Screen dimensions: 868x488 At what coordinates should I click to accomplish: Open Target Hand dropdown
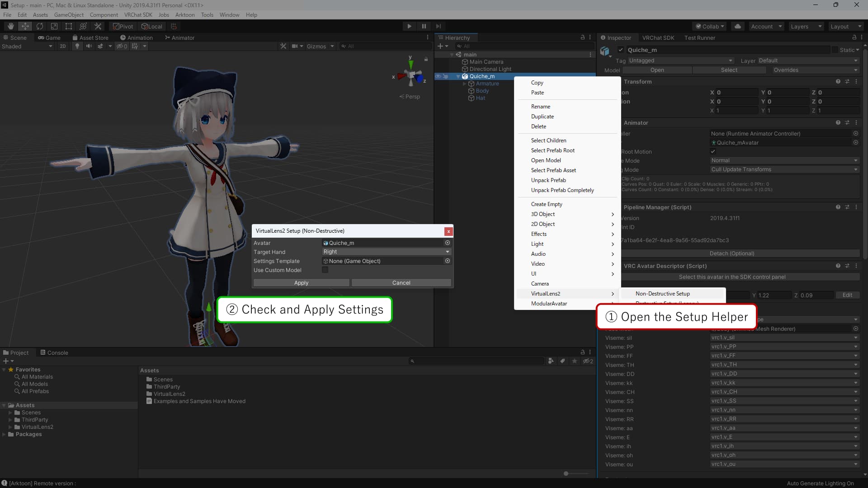(x=387, y=252)
